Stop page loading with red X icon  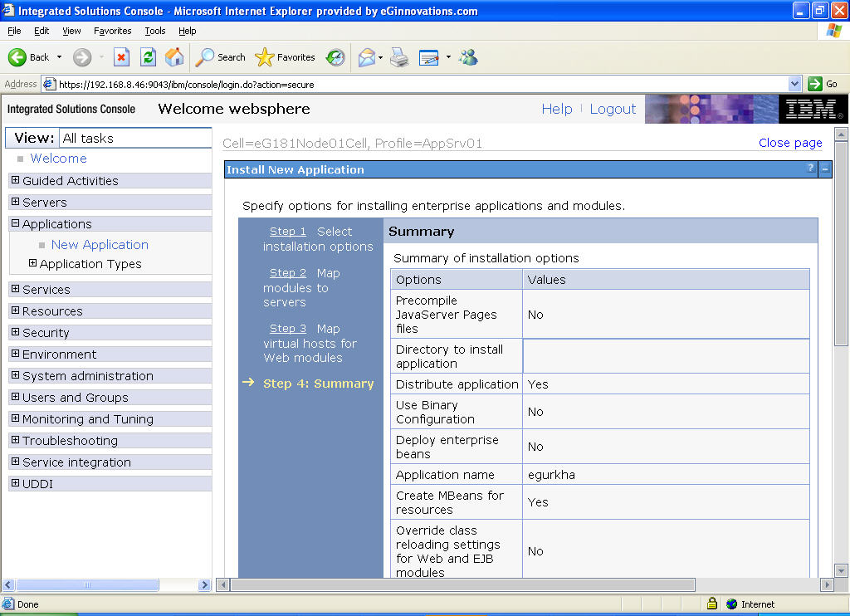(x=121, y=57)
